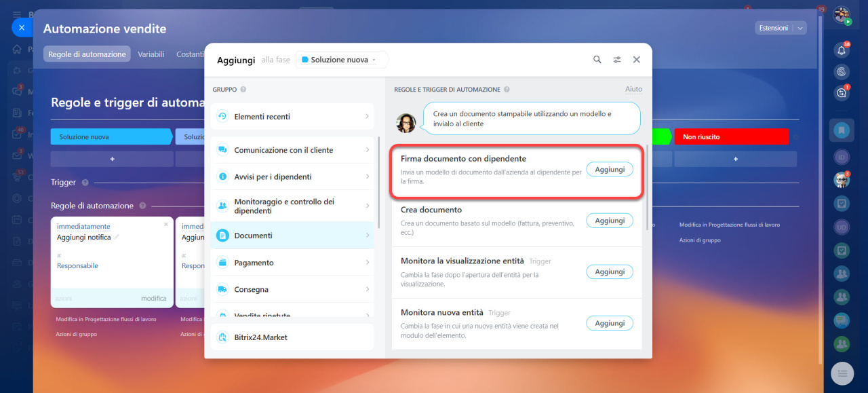This screenshot has height=393, width=868.
Task: Click the truck icon of Consegna
Action: coord(222,289)
